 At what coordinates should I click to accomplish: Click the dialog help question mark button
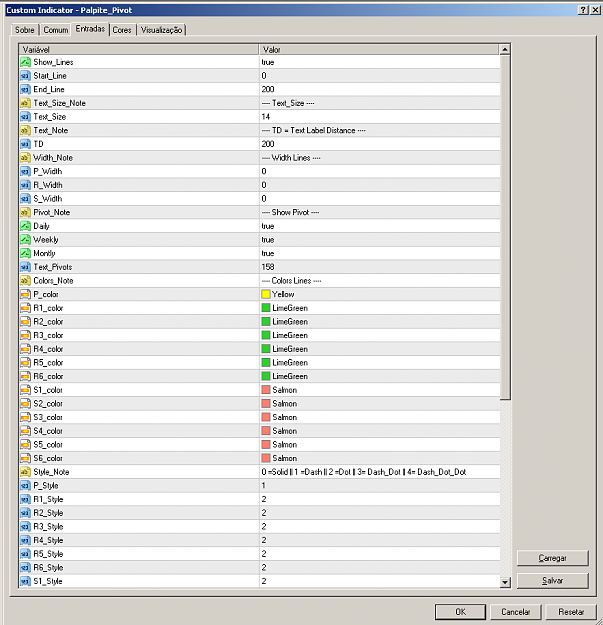tap(583, 10)
